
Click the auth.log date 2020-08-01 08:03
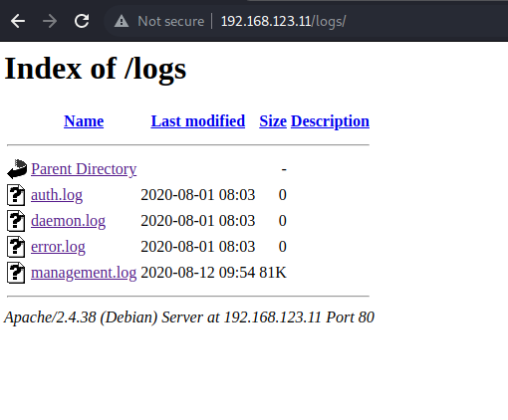pyautogui.click(x=198, y=195)
